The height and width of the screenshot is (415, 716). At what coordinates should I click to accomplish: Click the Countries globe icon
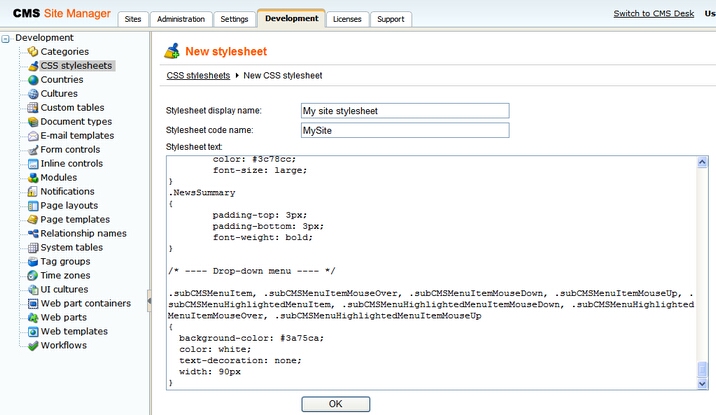(33, 80)
